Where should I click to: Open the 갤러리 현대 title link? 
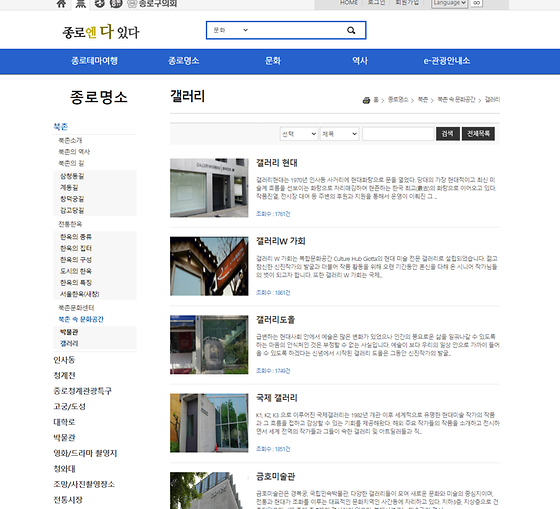coord(277,163)
